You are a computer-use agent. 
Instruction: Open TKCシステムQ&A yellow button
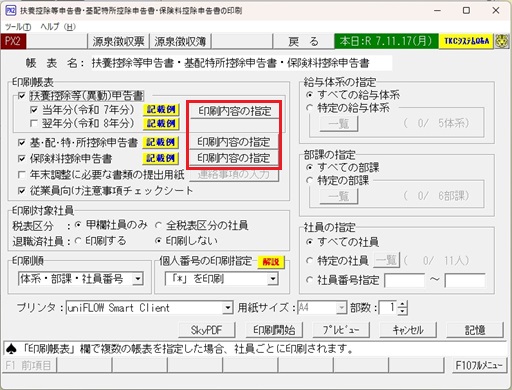(x=466, y=41)
